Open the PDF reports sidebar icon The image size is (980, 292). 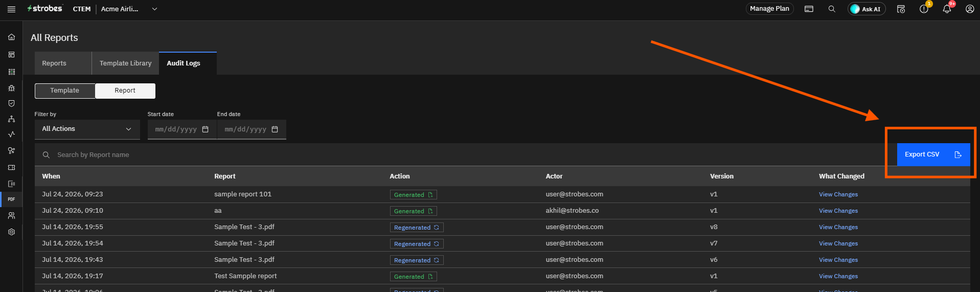click(11, 199)
